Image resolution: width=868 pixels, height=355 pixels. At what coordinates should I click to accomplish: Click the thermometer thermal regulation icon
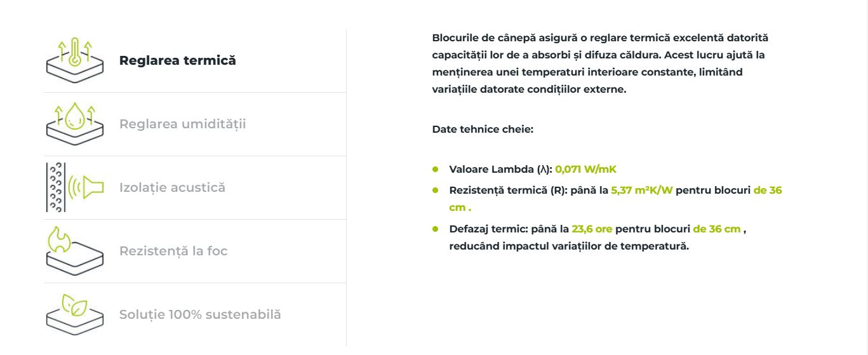click(75, 60)
